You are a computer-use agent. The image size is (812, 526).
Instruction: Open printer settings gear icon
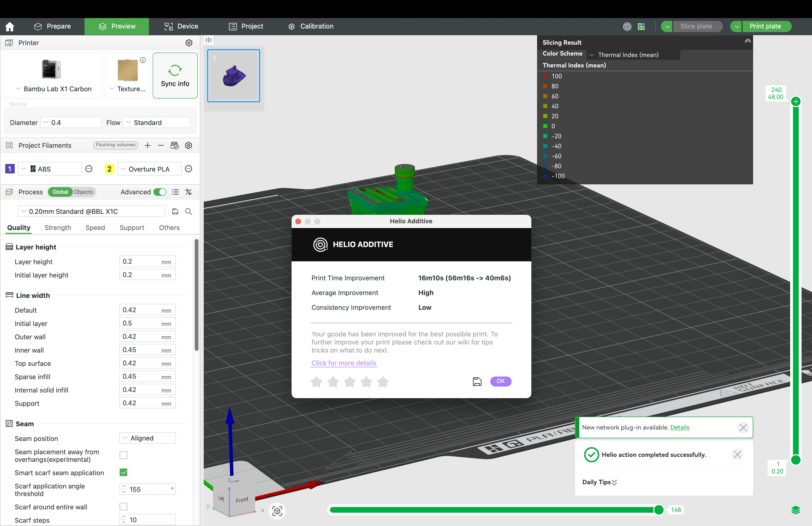tap(189, 43)
